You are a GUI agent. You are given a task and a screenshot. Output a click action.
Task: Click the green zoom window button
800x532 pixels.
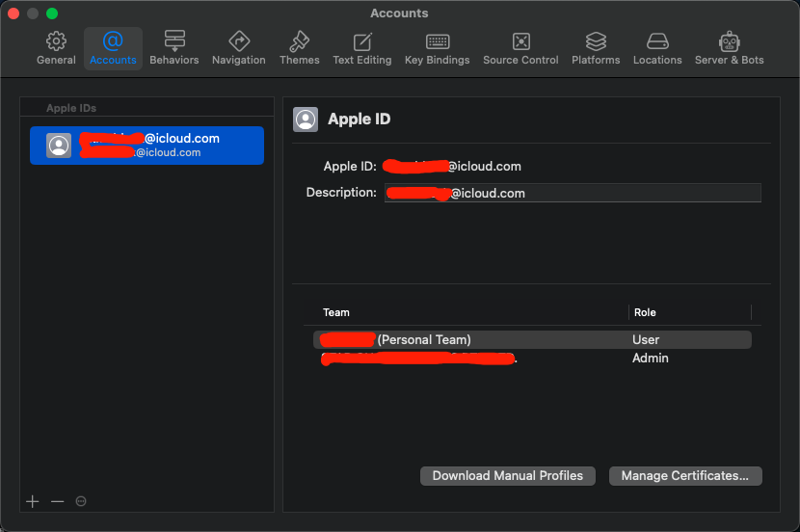[x=52, y=13]
